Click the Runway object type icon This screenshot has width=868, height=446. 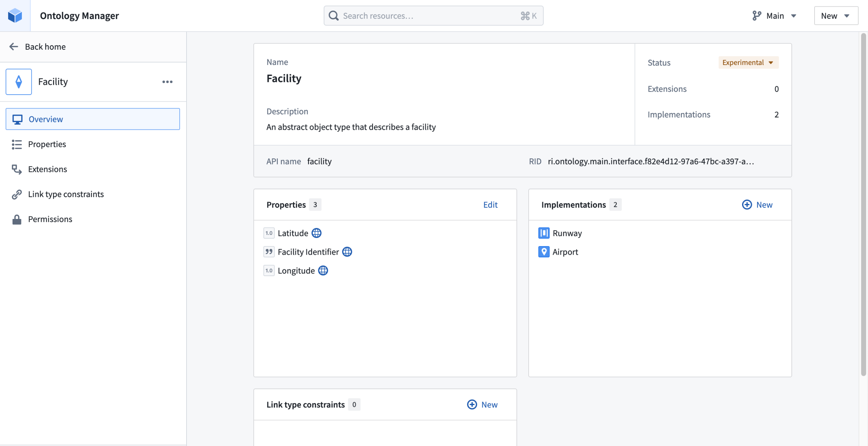[544, 233]
